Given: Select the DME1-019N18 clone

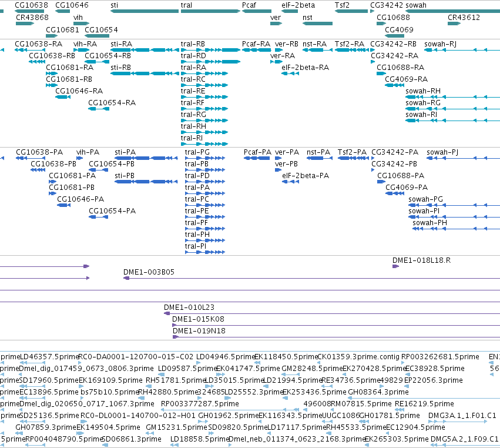Looking at the screenshot, I should (x=337, y=337).
